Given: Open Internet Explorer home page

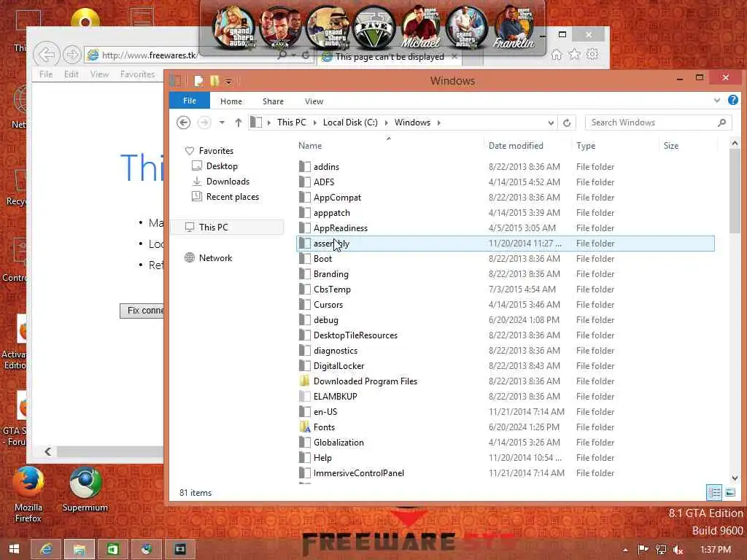Looking at the screenshot, I should (x=556, y=54).
